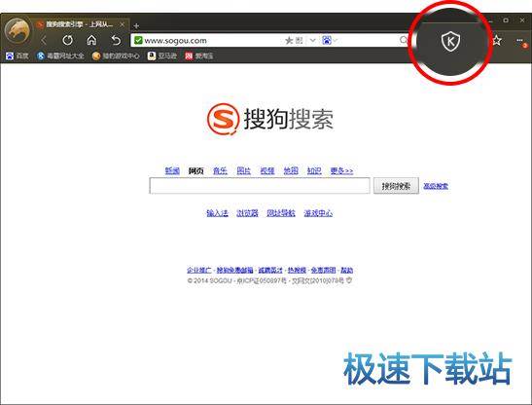
Task: Go to the home page icon
Action: point(91,41)
